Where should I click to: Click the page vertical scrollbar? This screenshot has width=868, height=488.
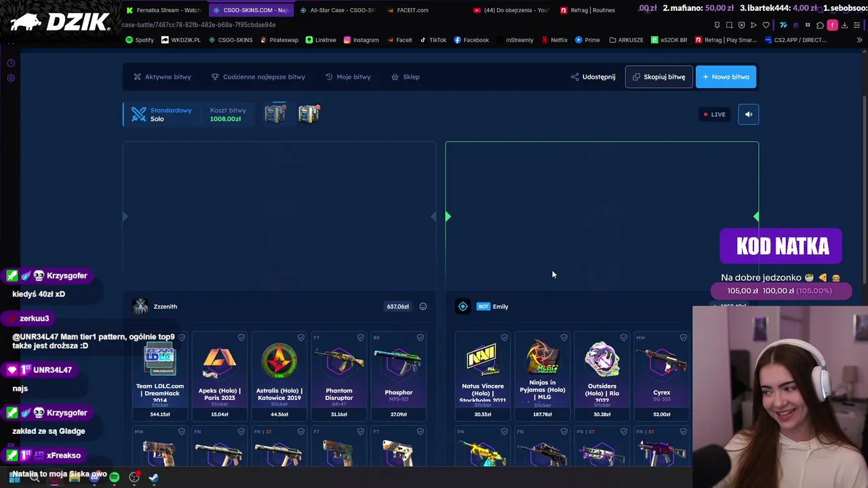point(864,190)
